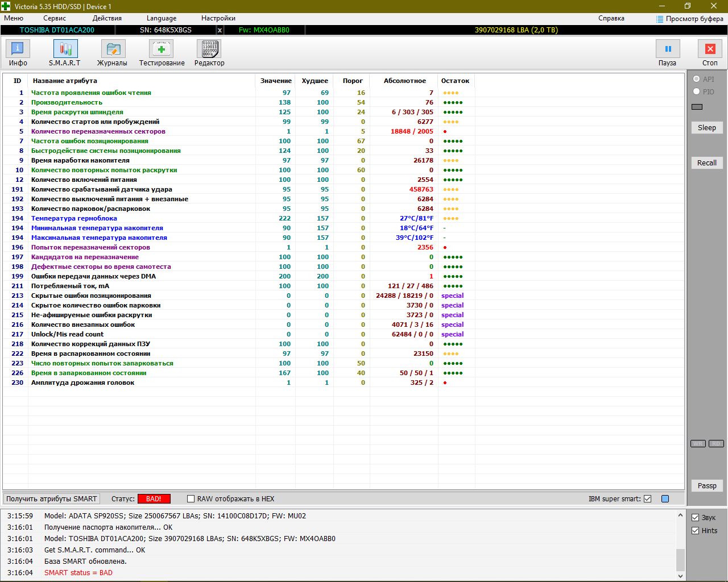Select the API access mode radio button
Viewport: 728px width, 582px height.
click(696, 79)
